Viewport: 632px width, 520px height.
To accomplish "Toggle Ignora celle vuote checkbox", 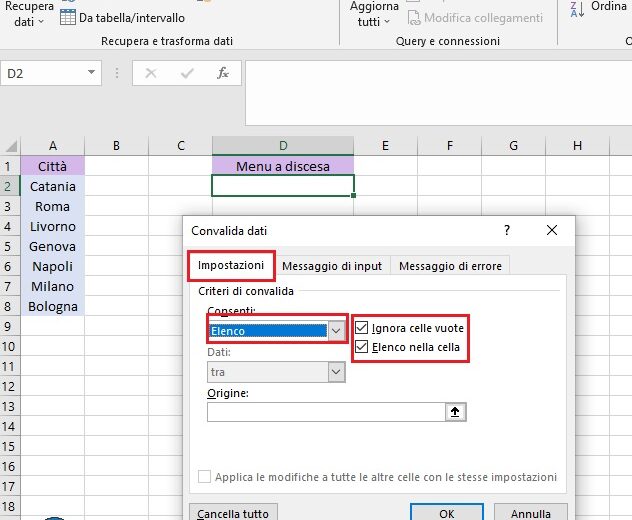I will 363,328.
